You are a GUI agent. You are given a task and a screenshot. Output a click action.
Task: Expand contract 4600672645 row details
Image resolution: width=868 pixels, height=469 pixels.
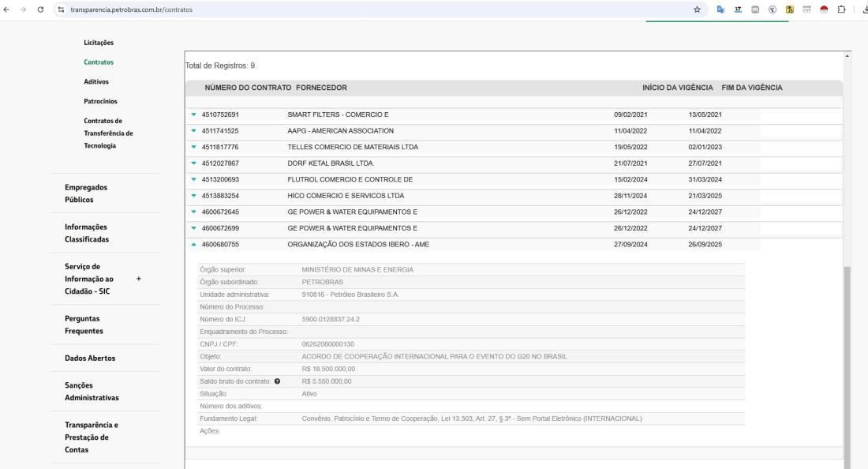[x=194, y=212]
